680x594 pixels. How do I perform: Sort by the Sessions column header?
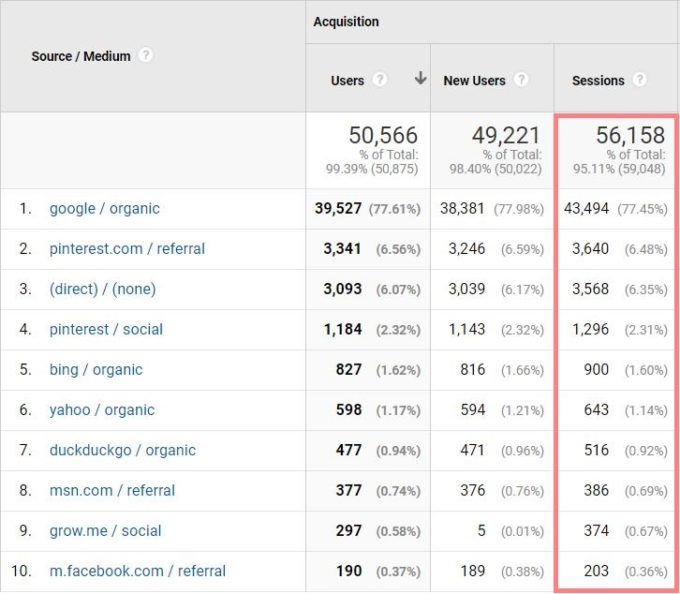(598, 81)
